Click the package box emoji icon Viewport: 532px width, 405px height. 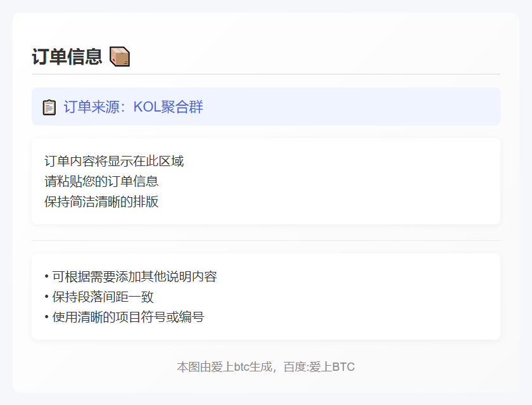coord(120,57)
